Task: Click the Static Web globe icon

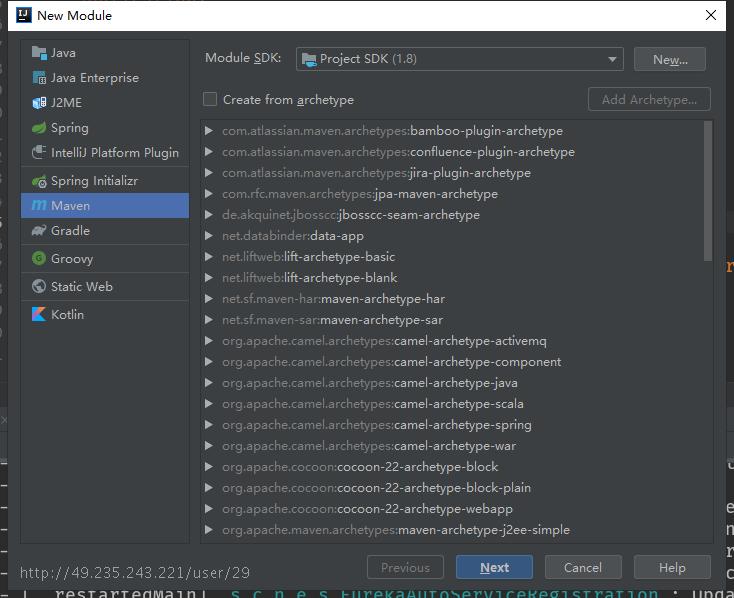Action: [39, 286]
